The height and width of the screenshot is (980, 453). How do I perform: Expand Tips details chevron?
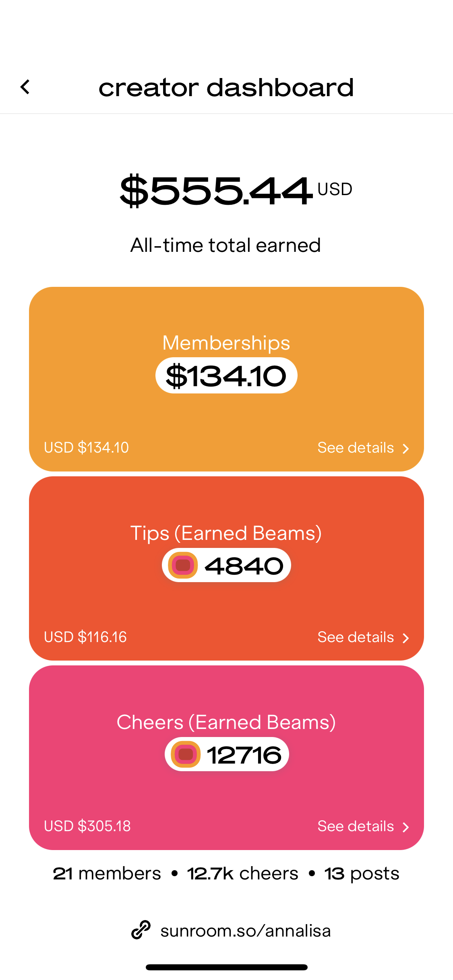[405, 638]
